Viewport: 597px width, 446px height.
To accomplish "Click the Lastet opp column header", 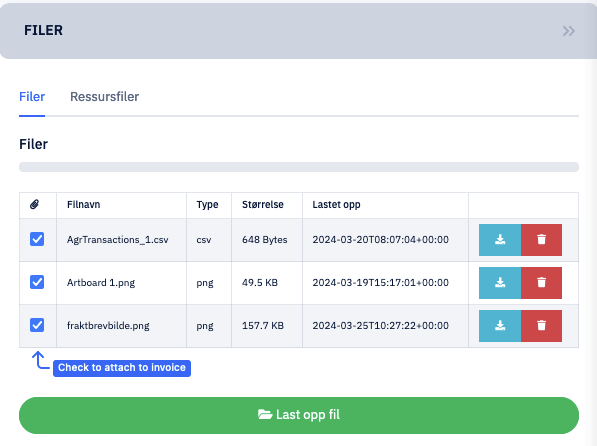I will tap(336, 205).
